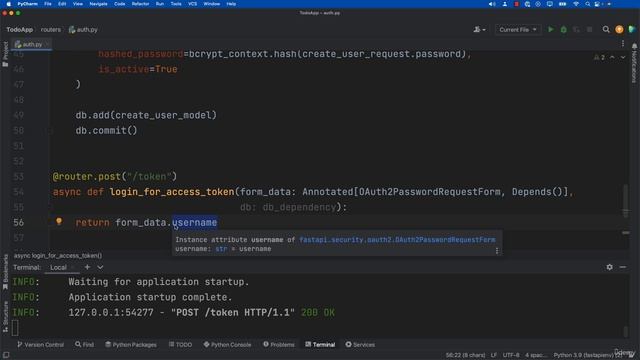Open the Python Console tool window
The height and width of the screenshot is (360, 640).
227,345
